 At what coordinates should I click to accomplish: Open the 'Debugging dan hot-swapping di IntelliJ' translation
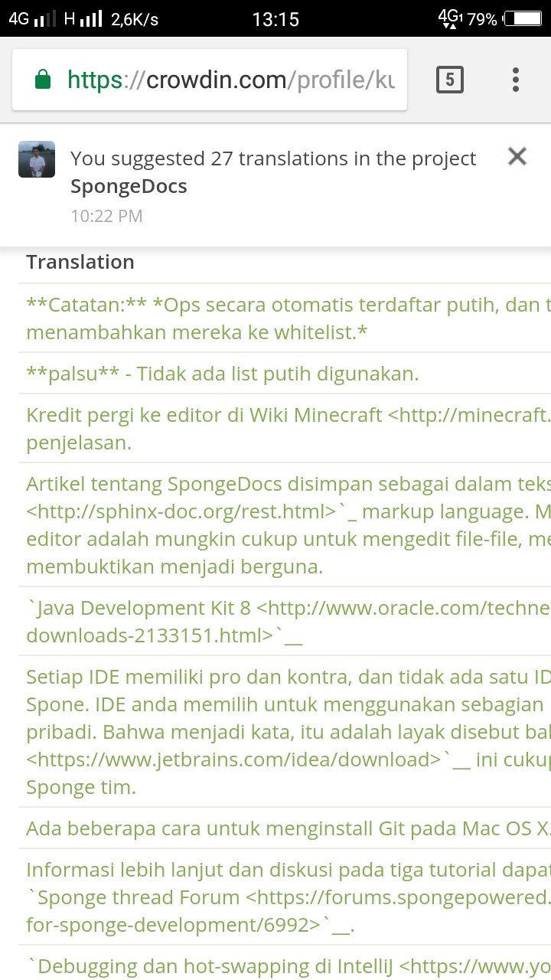pos(285,963)
